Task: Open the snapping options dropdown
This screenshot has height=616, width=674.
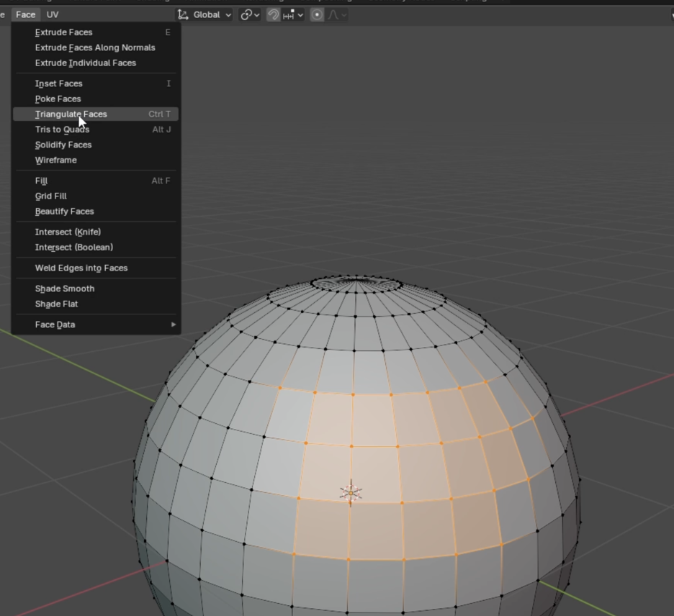Action: (294, 14)
